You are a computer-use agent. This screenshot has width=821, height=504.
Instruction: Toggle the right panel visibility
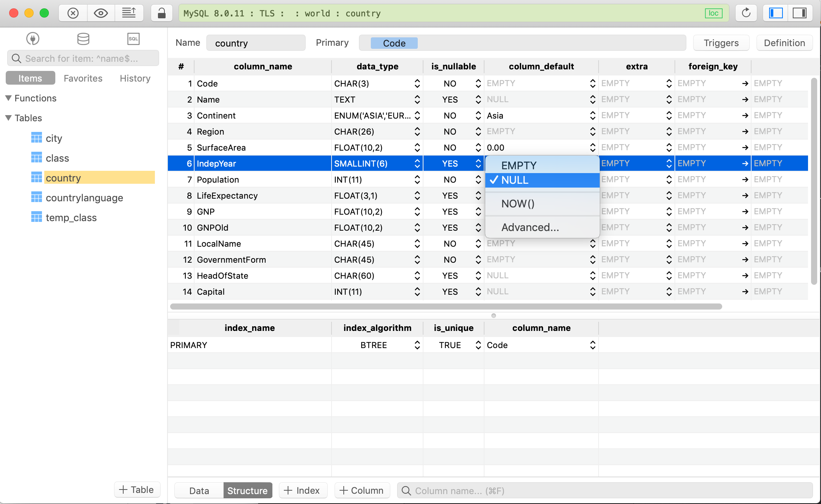pos(800,13)
